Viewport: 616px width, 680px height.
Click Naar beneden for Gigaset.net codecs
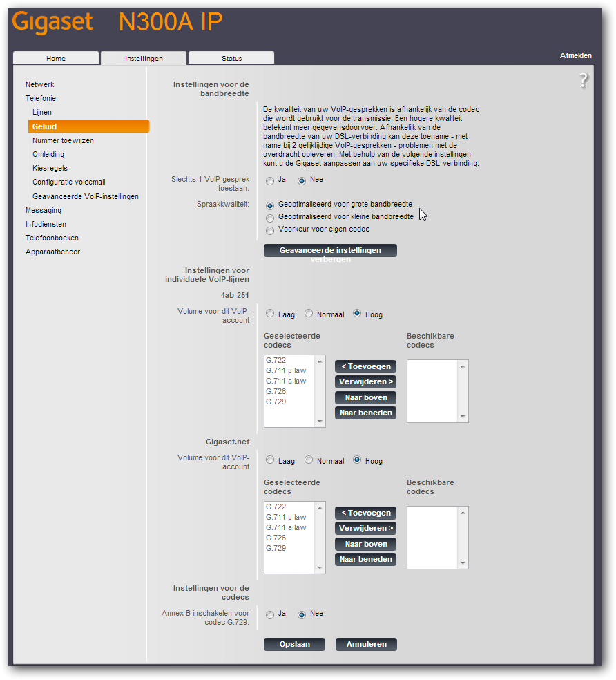tap(365, 560)
